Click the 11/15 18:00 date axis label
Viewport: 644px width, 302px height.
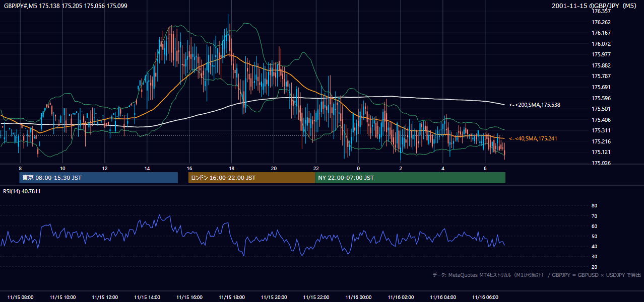point(232,297)
